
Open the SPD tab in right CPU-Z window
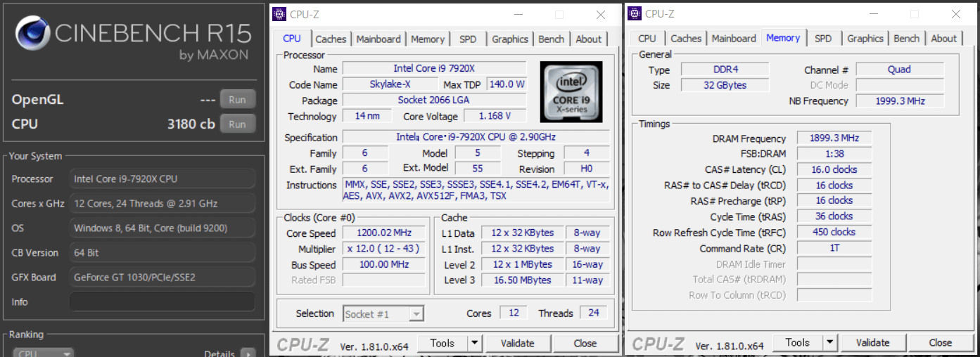[x=823, y=39]
